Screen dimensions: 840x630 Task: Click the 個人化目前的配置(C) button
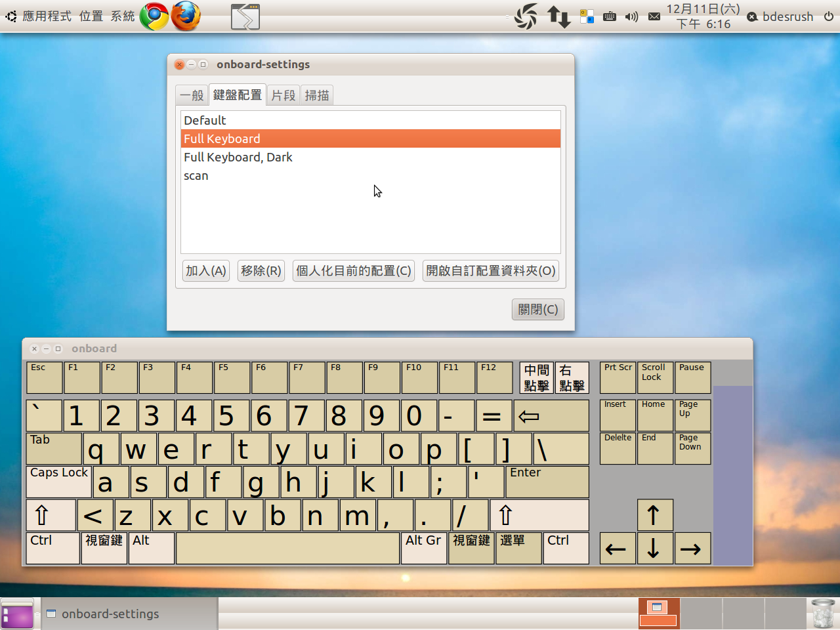[x=354, y=270]
